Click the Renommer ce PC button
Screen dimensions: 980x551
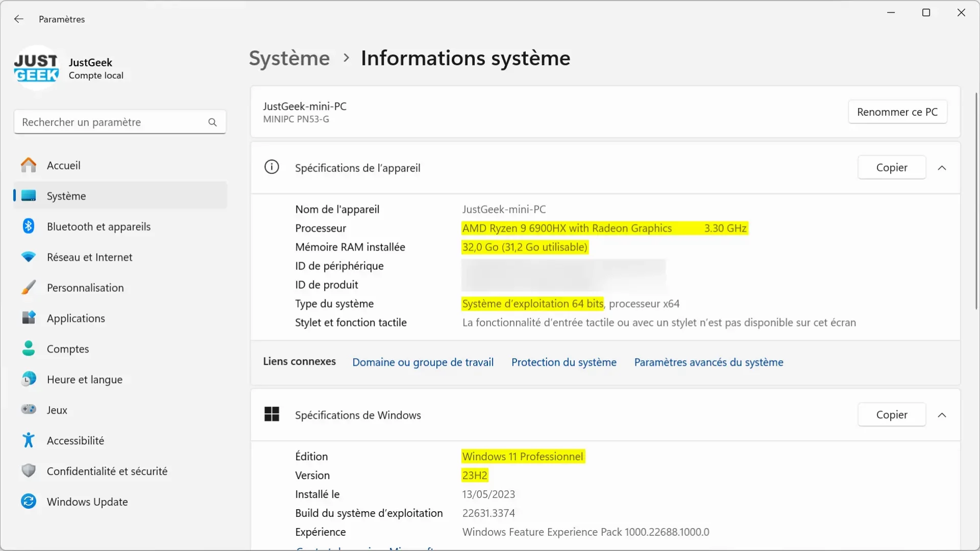897,111
